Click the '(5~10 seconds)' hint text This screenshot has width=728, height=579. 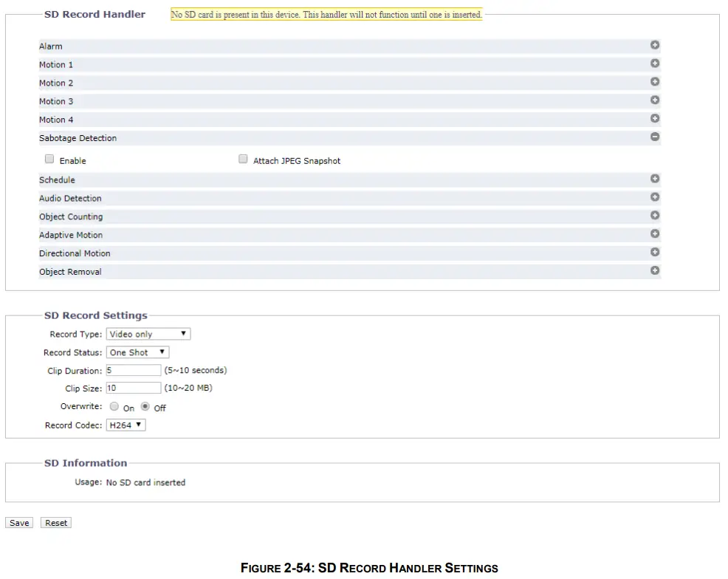point(196,370)
